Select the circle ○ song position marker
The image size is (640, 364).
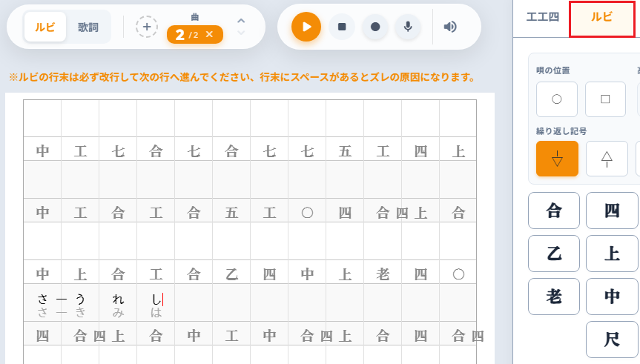click(x=557, y=99)
